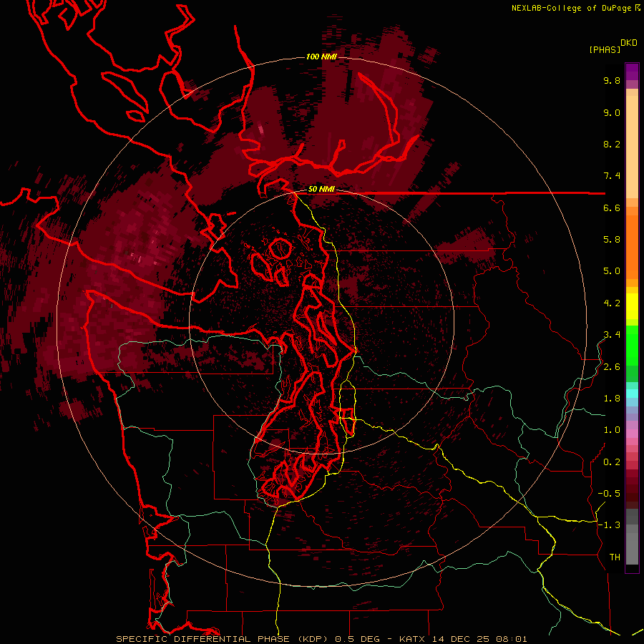
Task: Click the 8.2 value on color scale
Action: point(612,144)
